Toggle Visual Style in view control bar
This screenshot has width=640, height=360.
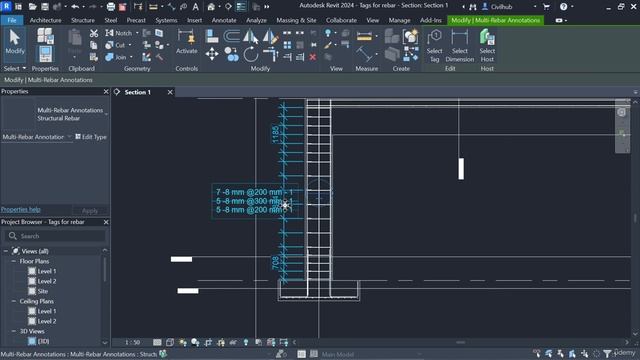(x=170, y=342)
